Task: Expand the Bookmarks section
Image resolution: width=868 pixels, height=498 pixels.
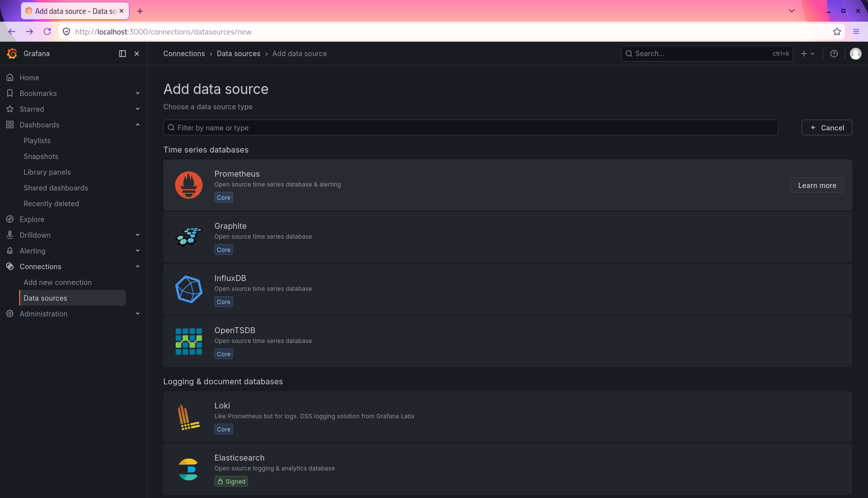Action: (138, 93)
